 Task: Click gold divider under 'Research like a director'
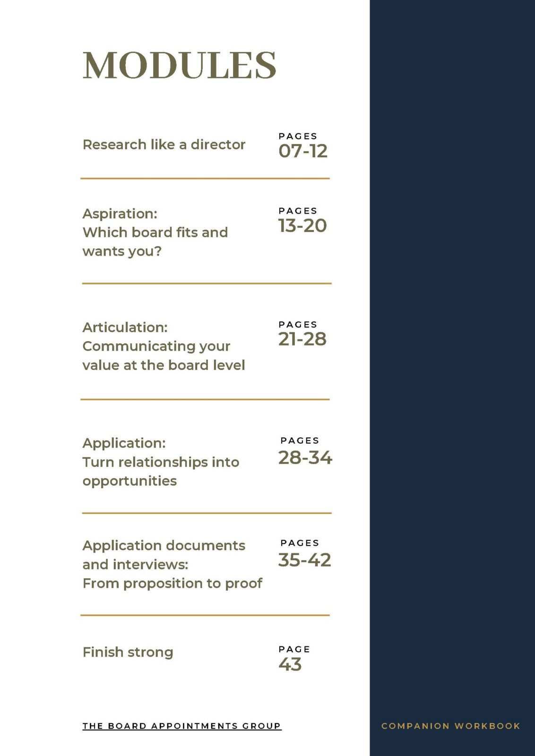pyautogui.click(x=205, y=179)
